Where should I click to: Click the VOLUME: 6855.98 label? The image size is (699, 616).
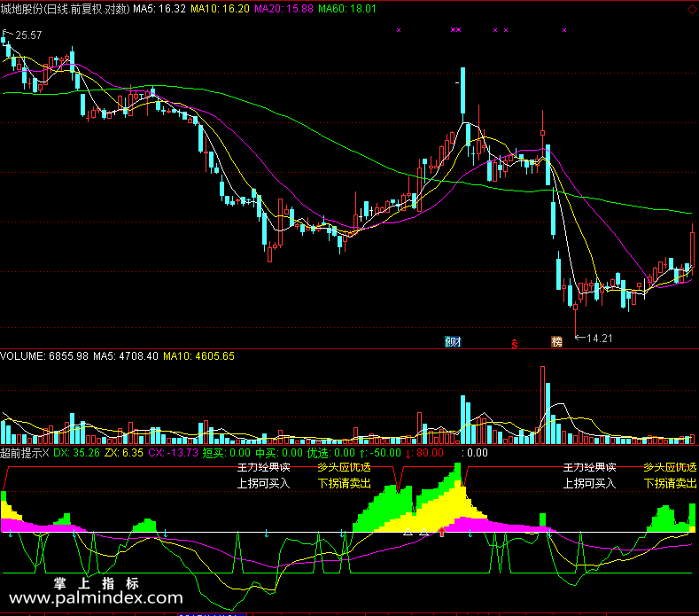44,356
